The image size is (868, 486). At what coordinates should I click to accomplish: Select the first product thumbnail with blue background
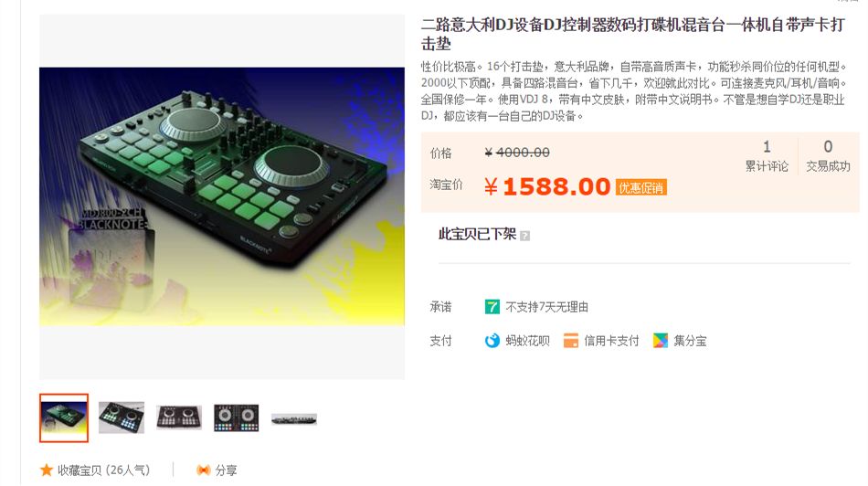point(64,417)
